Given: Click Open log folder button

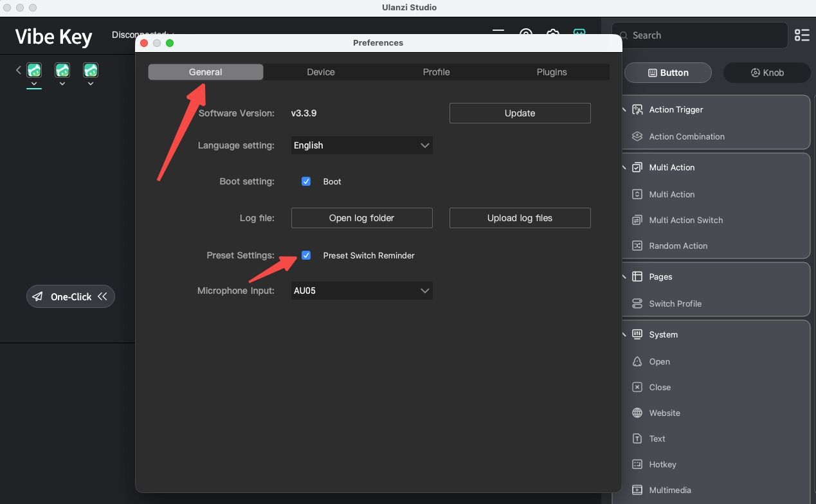Looking at the screenshot, I should point(361,218).
